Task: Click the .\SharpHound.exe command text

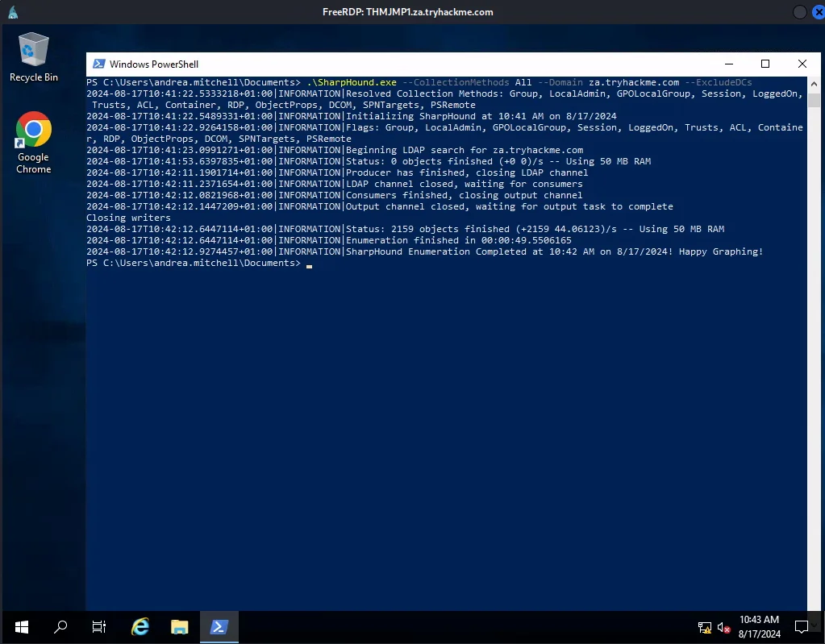Action: click(x=352, y=82)
